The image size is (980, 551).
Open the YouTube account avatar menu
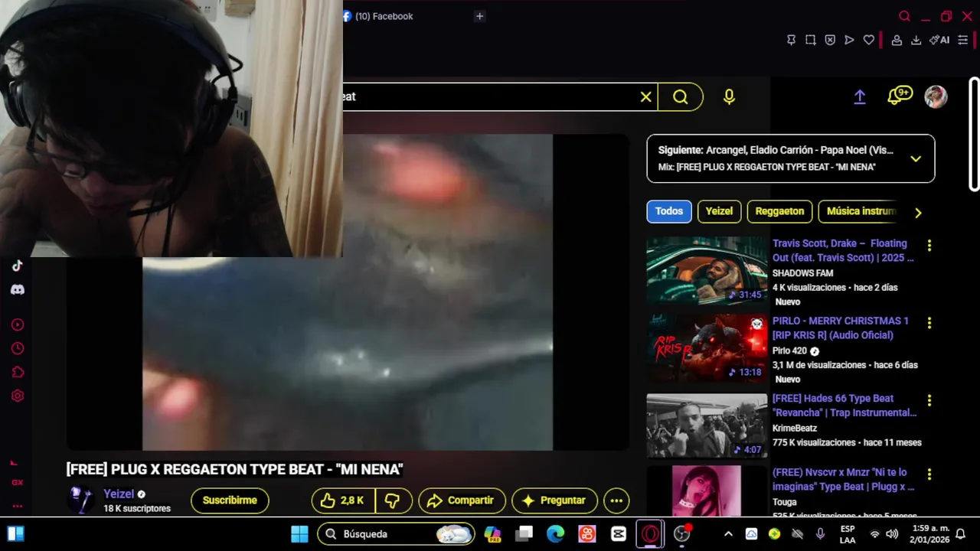[936, 96]
